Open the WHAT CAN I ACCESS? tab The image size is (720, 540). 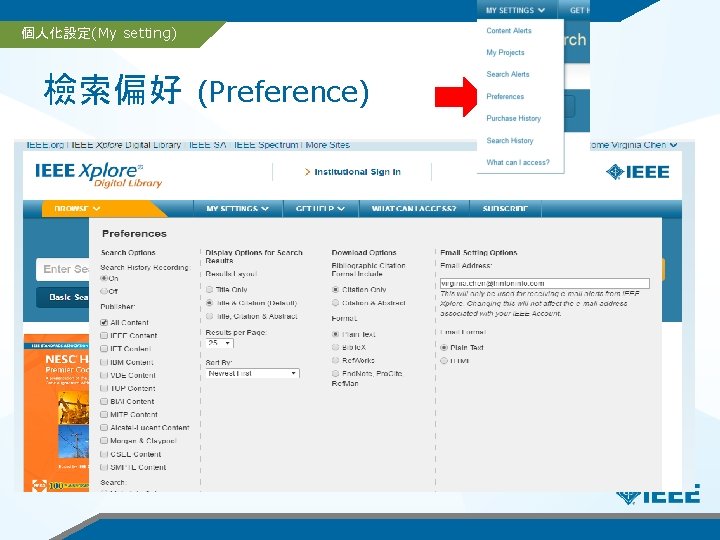414,209
